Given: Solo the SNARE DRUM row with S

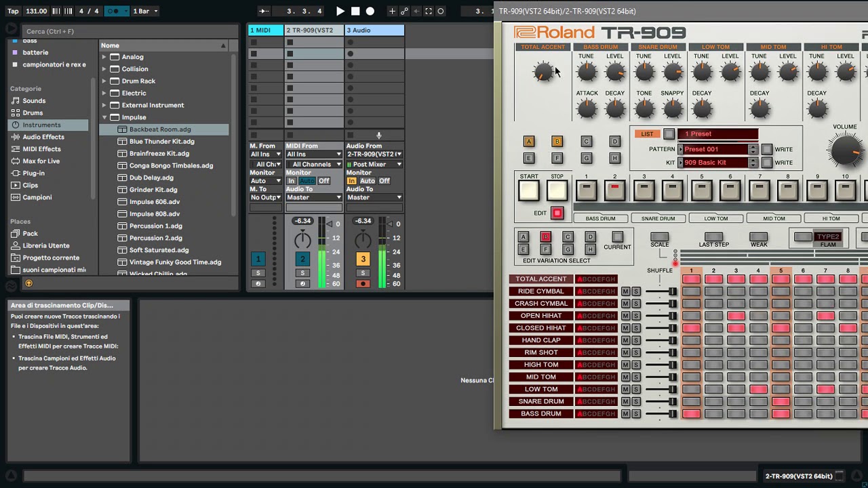Looking at the screenshot, I should coord(636,401).
